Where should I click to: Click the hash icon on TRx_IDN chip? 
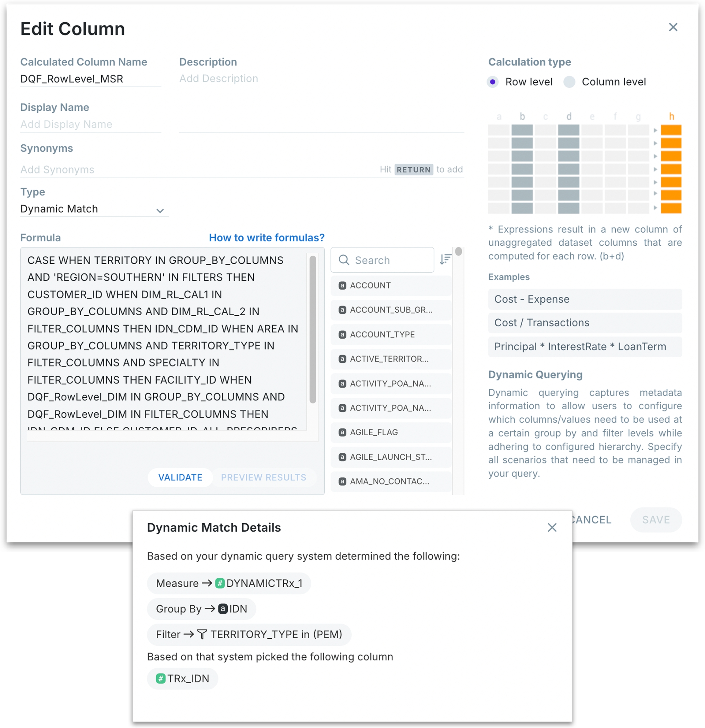(161, 678)
